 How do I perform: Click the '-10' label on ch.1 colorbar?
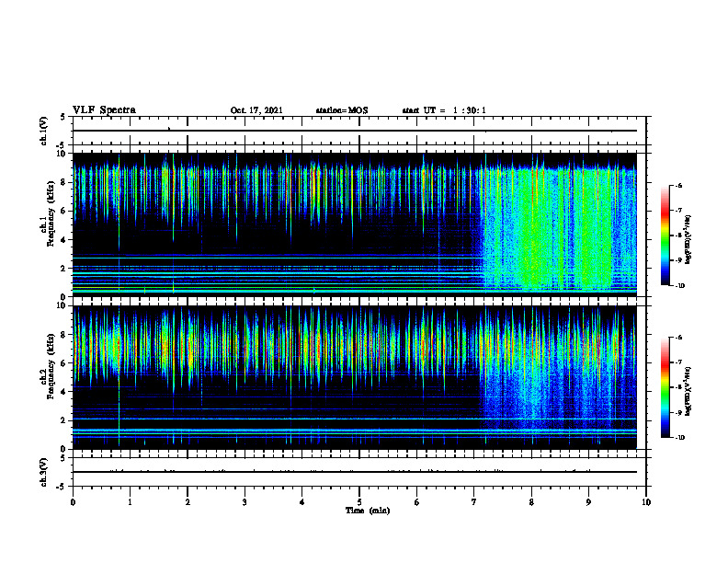coord(679,286)
